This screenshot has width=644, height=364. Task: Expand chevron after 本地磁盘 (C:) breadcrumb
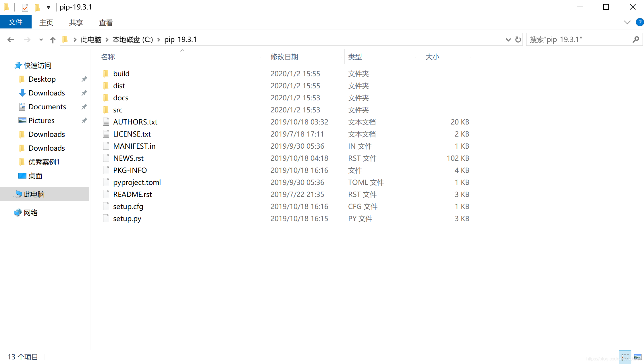159,40
